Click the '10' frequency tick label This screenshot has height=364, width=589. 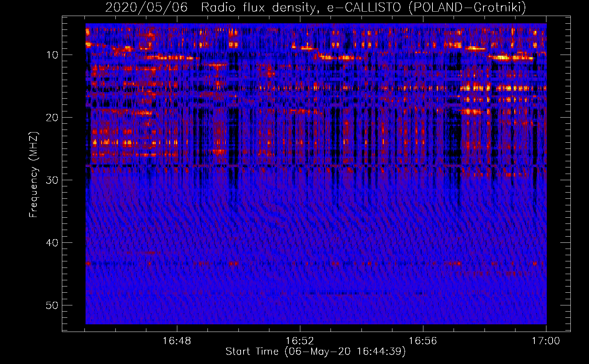[52, 55]
